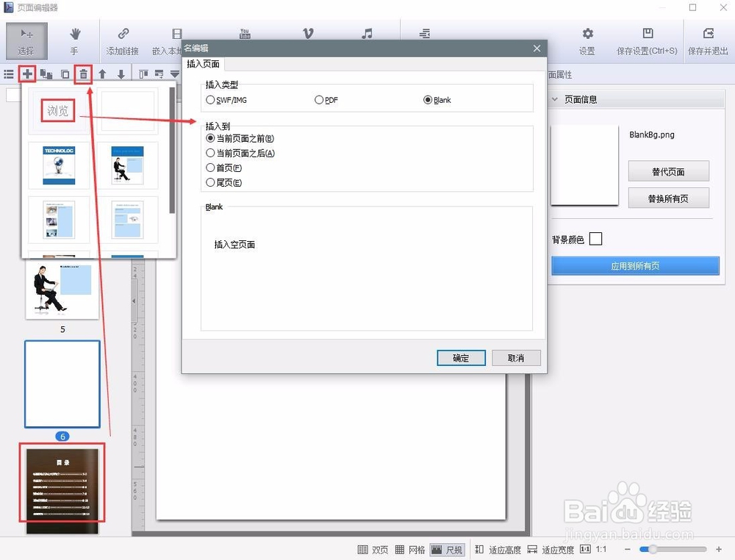The width and height of the screenshot is (735, 560).
Task: Select page 5 thumbnail
Action: pyautogui.click(x=62, y=290)
